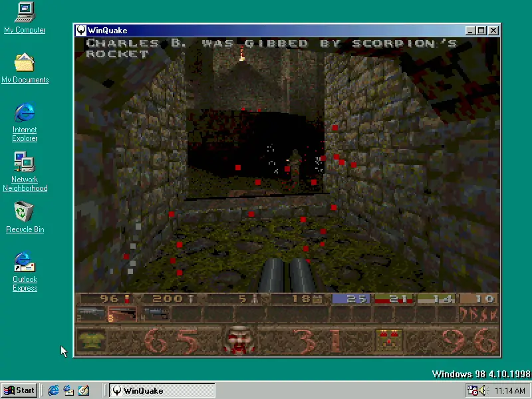Click the enemy player in the doorway
Viewport: 532px width, 399px height.
point(295,169)
